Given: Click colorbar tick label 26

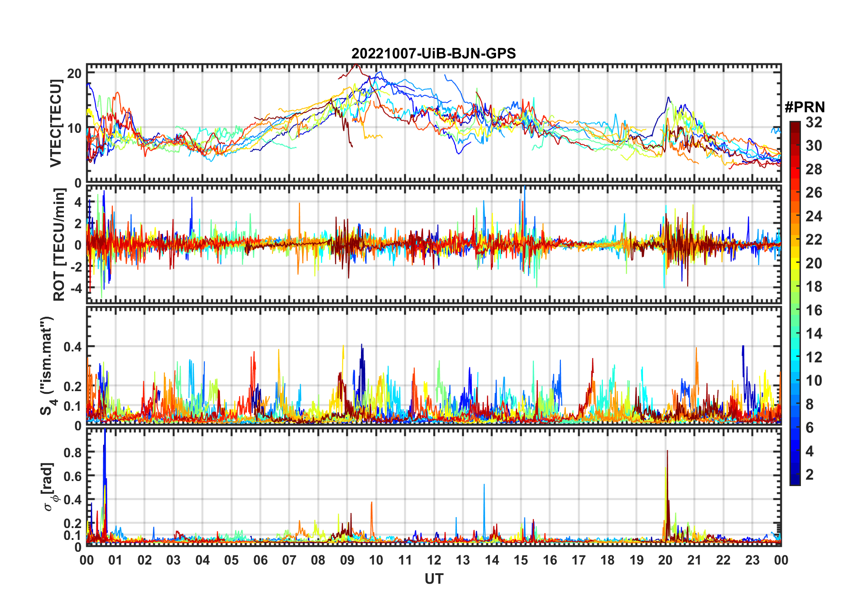Looking at the screenshot, I should (814, 193).
